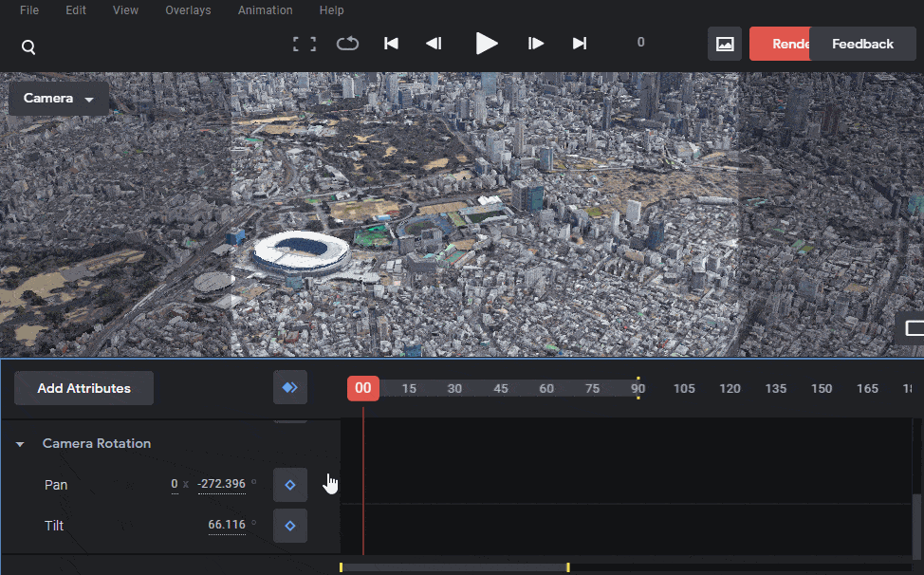Click the fullscreen preview icon
This screenshot has height=575, width=924.
[304, 43]
